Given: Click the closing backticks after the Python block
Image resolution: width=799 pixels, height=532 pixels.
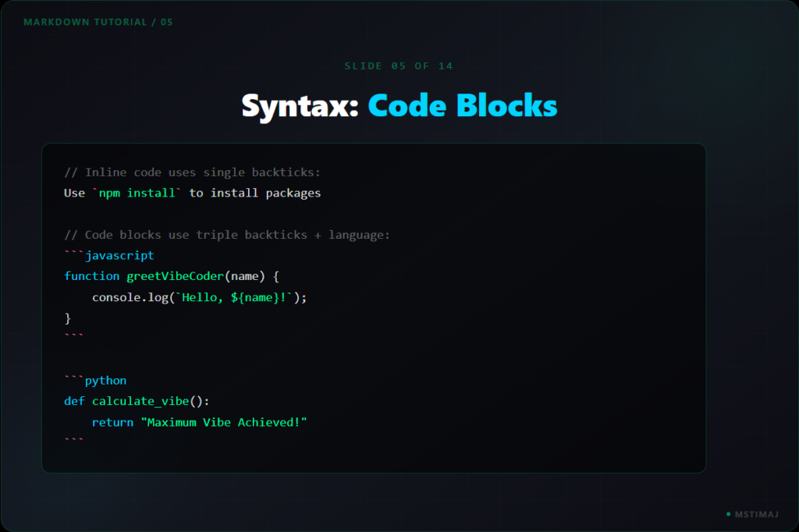Looking at the screenshot, I should (x=74, y=439).
